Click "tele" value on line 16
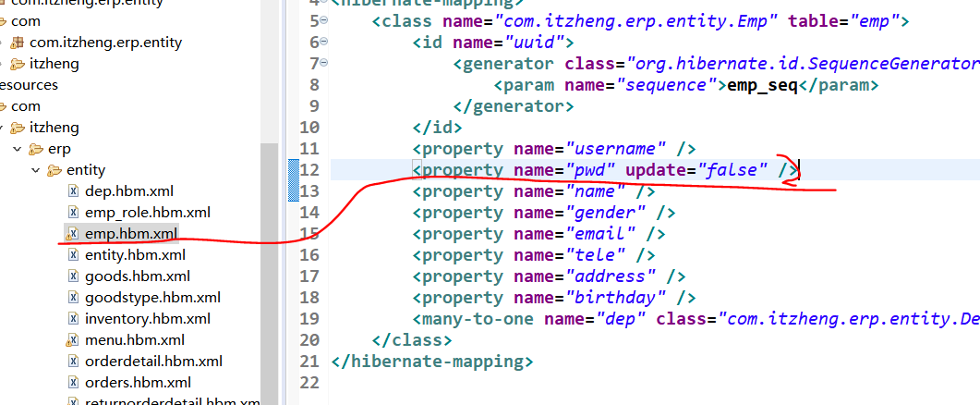 coord(596,255)
